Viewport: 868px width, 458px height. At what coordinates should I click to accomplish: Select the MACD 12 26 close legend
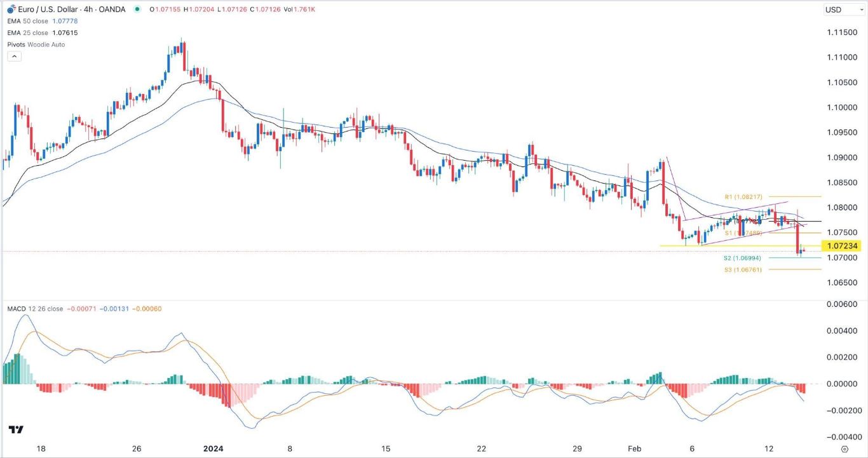[x=34, y=309]
